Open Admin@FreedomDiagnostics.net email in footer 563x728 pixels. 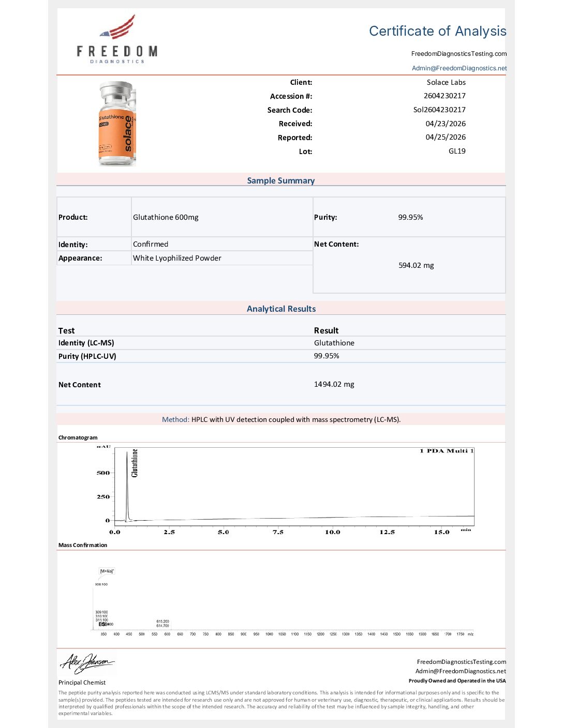pyautogui.click(x=461, y=671)
